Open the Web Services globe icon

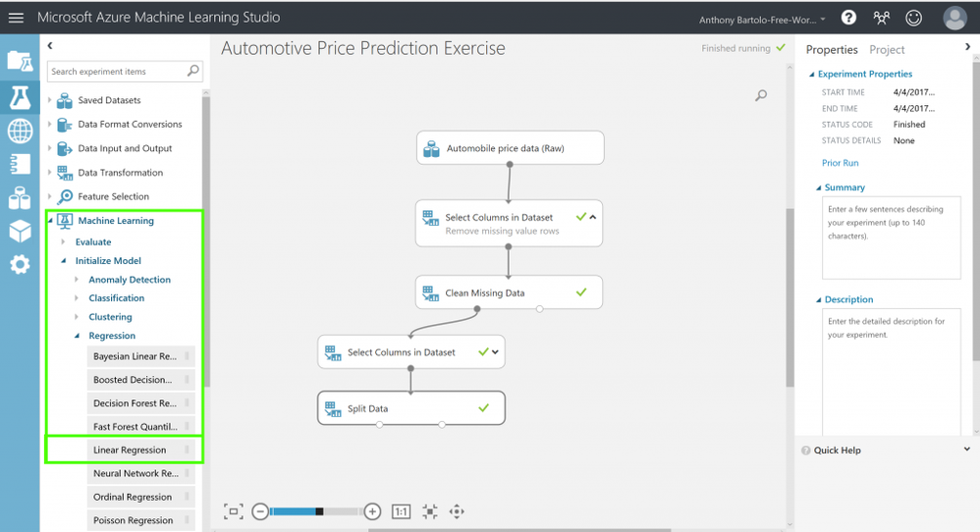(20, 130)
